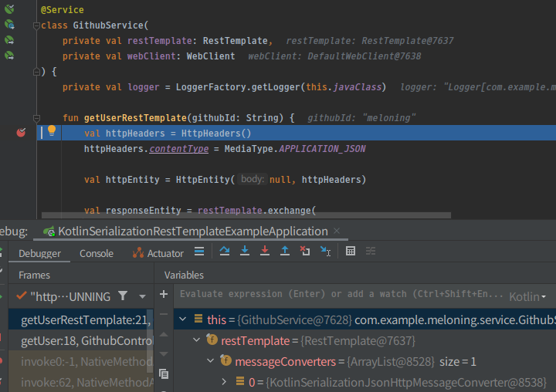Toggle the breakpoint on the httpHeaders line
The width and height of the screenshot is (556, 392).
[21, 133]
